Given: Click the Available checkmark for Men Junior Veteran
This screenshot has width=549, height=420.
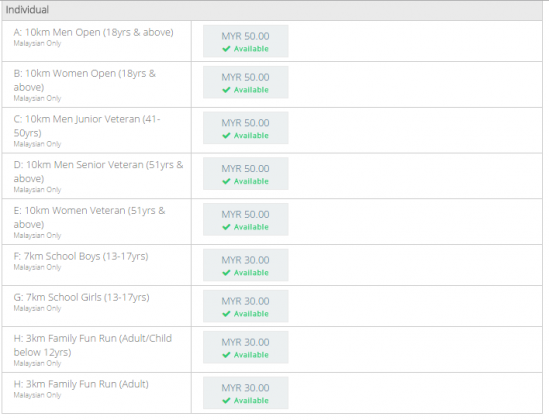Looking at the screenshot, I should (x=226, y=135).
